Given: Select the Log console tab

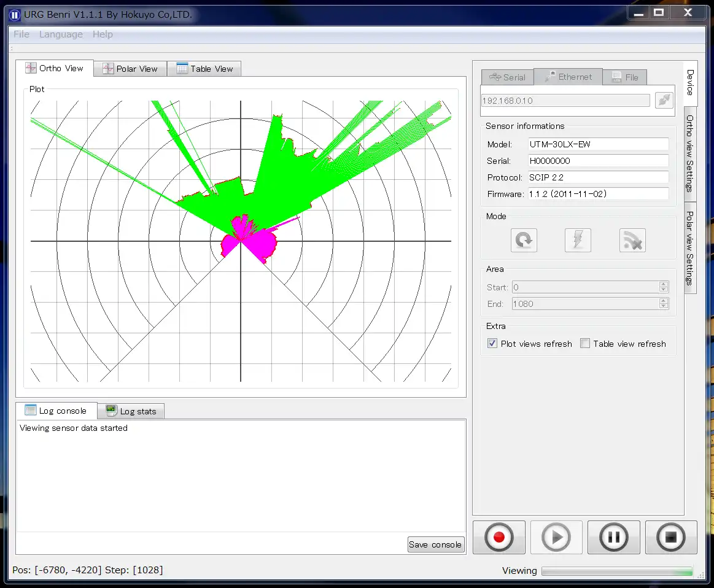Looking at the screenshot, I should (x=56, y=411).
